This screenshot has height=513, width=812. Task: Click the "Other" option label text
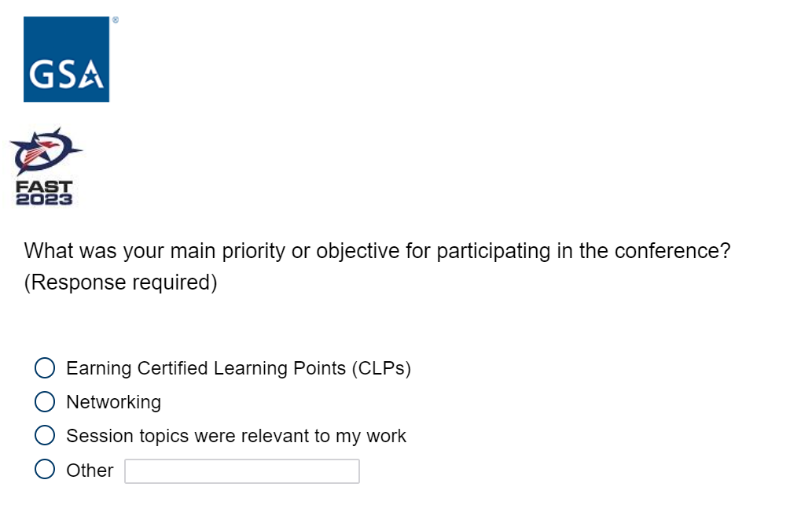pyautogui.click(x=90, y=471)
